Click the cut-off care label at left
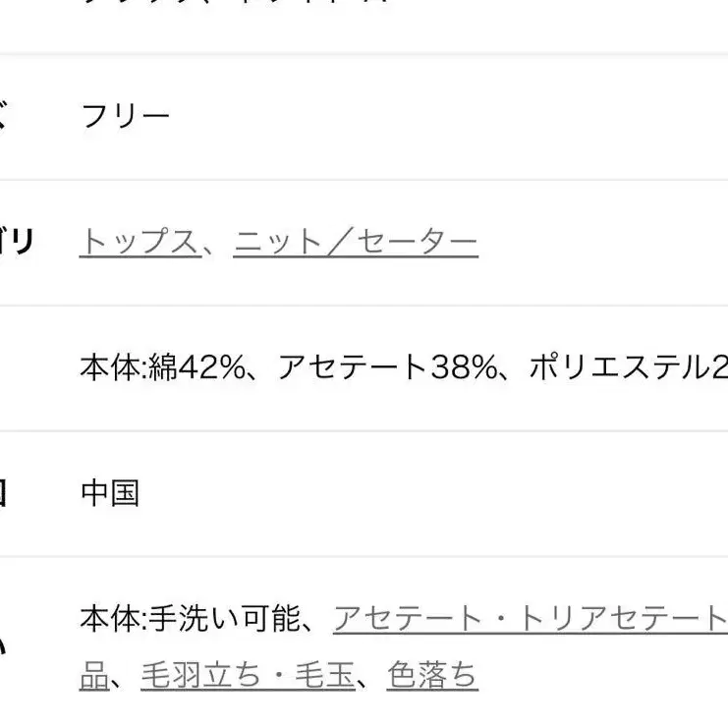 pos(4,645)
